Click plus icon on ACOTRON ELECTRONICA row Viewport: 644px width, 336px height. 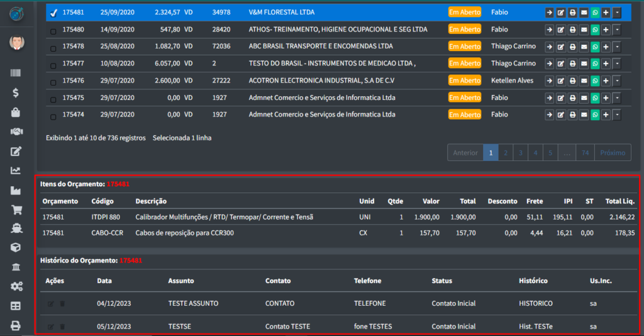click(x=606, y=81)
